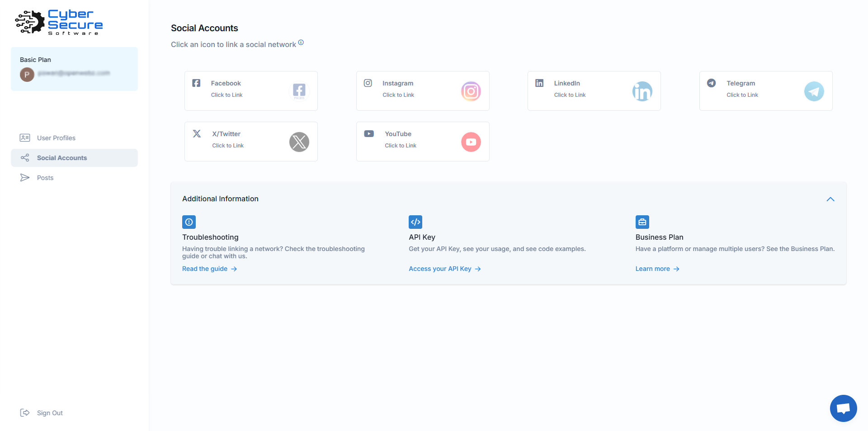Viewport: 868px width, 431px height.
Task: Click the Troubleshooting alert icon
Action: coord(189,222)
